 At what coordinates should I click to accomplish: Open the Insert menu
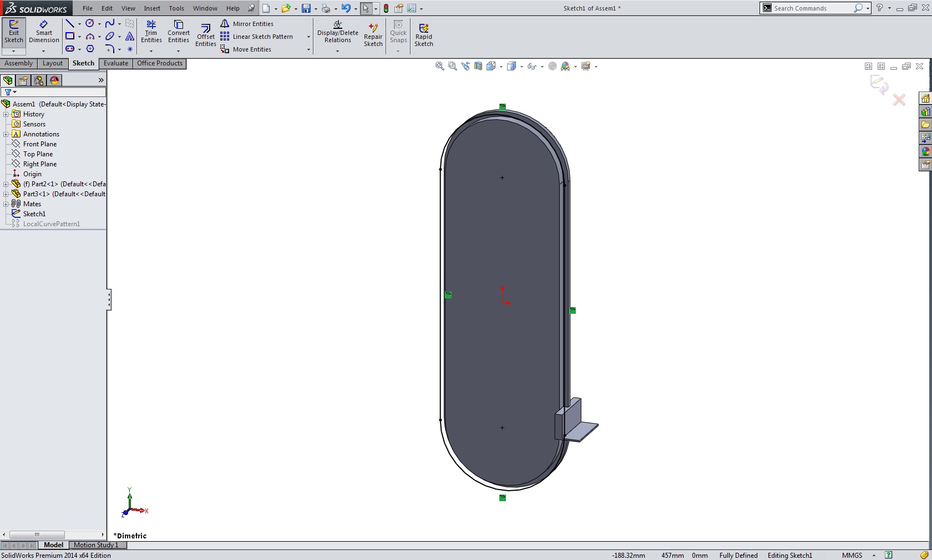point(151,8)
